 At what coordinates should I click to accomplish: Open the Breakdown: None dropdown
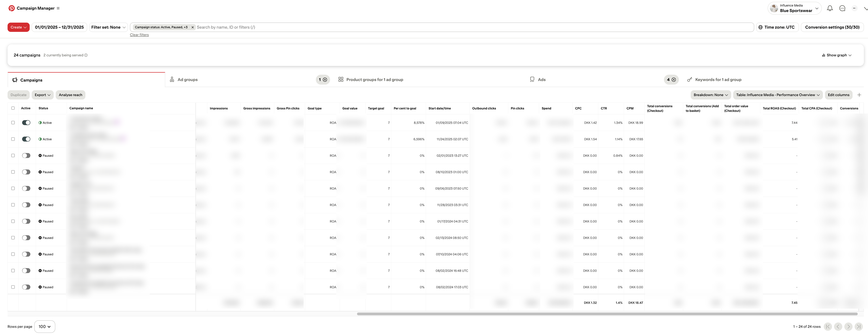[x=711, y=95]
